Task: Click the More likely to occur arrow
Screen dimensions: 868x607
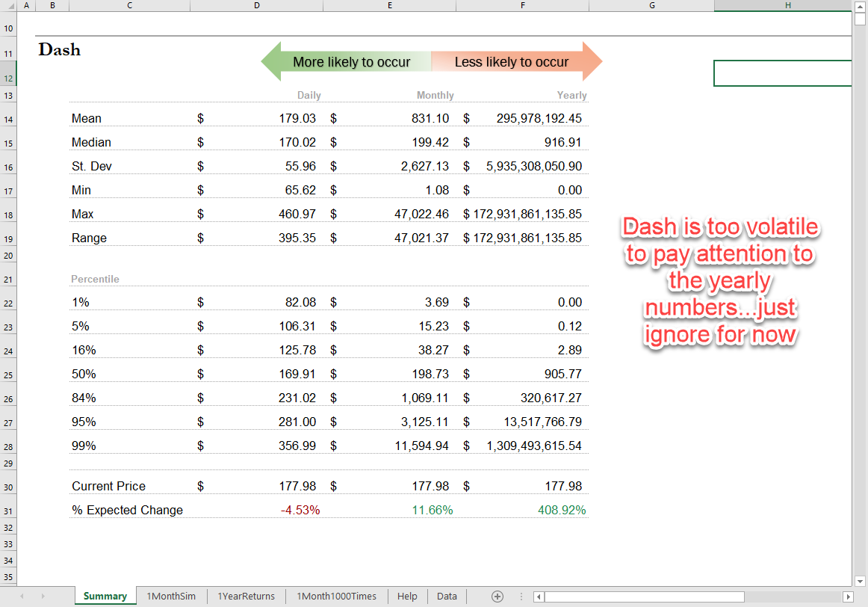Action: coord(346,61)
